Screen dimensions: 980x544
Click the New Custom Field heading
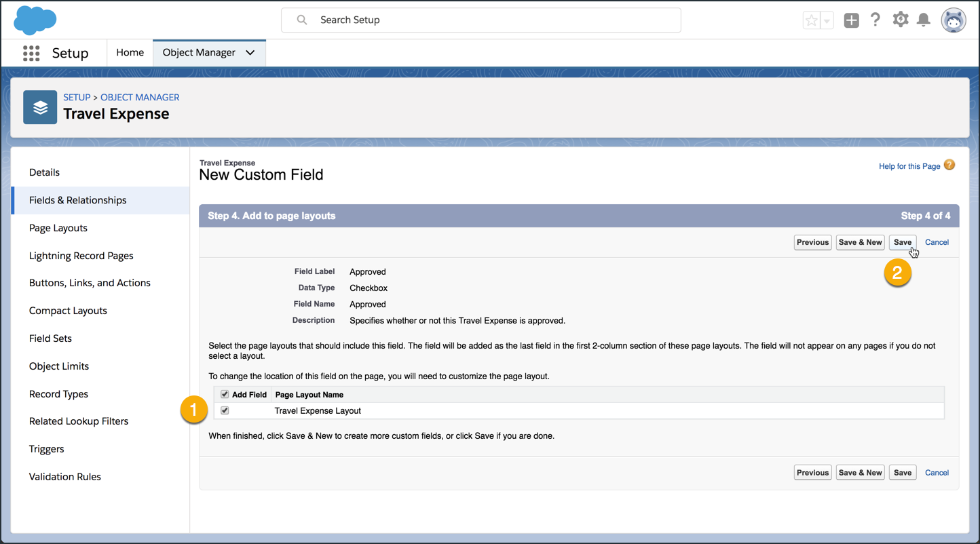pyautogui.click(x=261, y=175)
